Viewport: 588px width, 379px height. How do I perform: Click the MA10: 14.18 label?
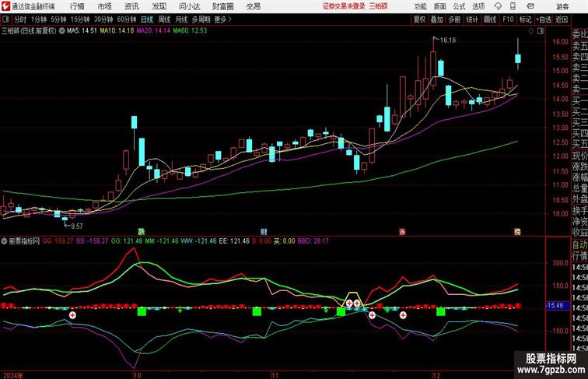coord(117,31)
